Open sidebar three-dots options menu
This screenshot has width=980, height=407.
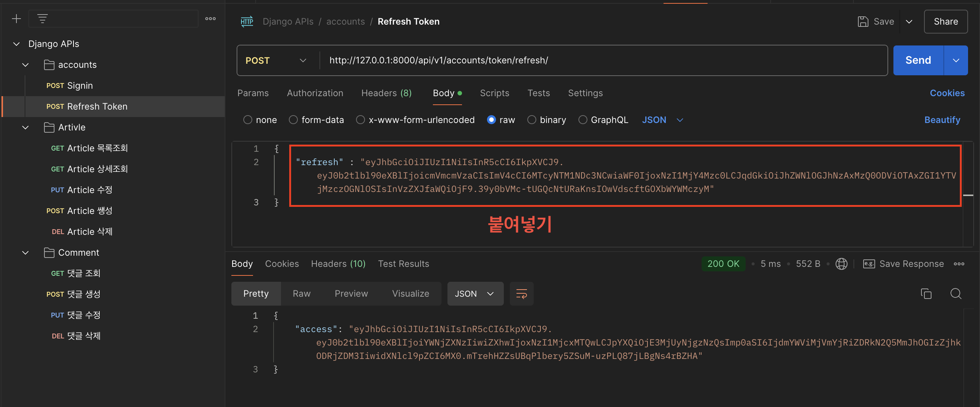(210, 19)
